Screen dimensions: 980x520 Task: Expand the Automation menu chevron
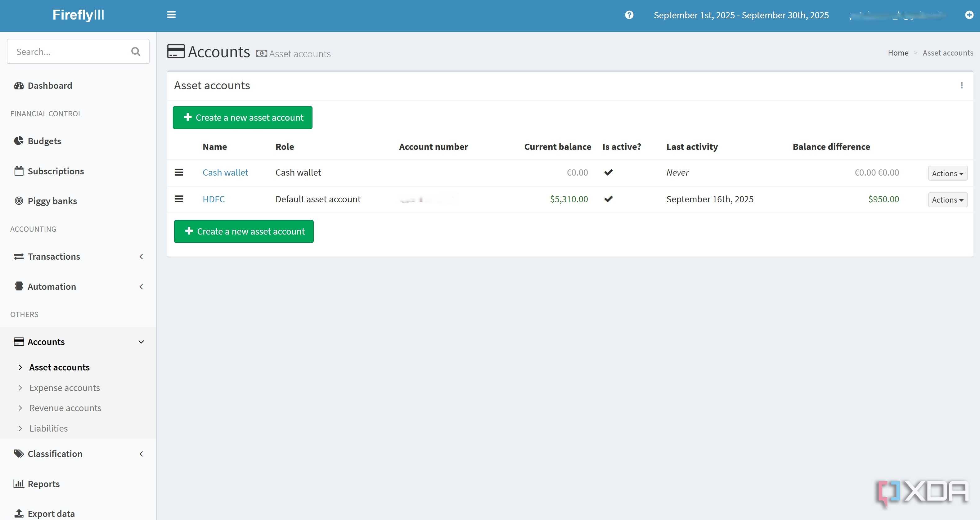pos(141,286)
